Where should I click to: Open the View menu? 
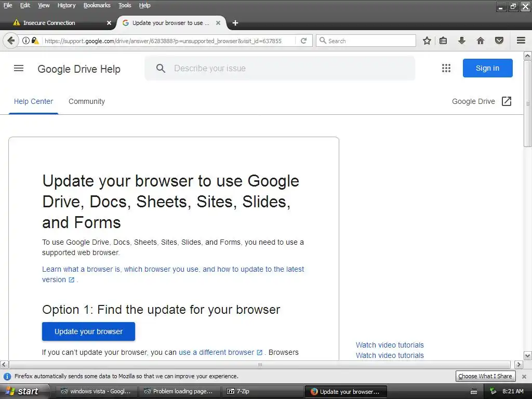point(44,5)
